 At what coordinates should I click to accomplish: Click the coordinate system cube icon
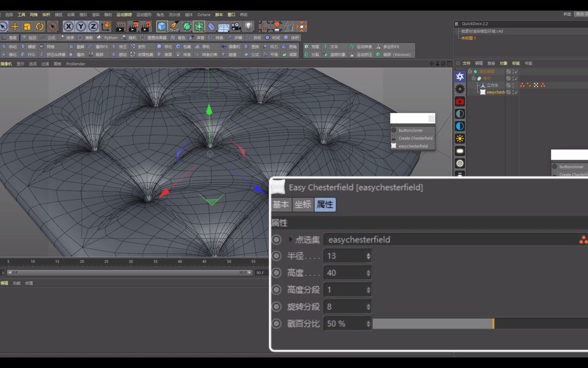106,26
